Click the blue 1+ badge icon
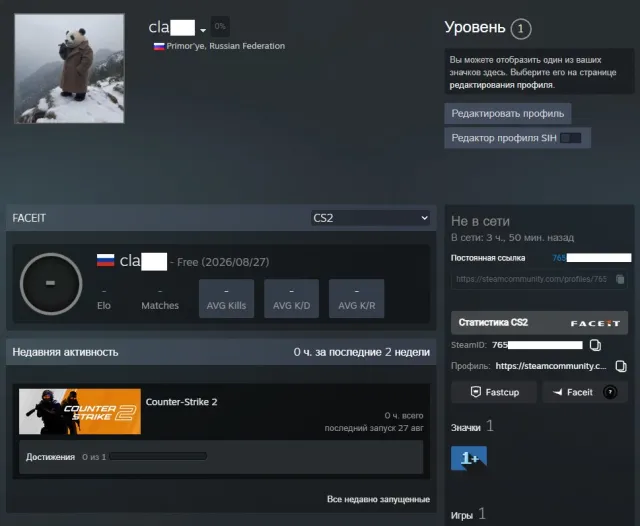 coord(469,458)
